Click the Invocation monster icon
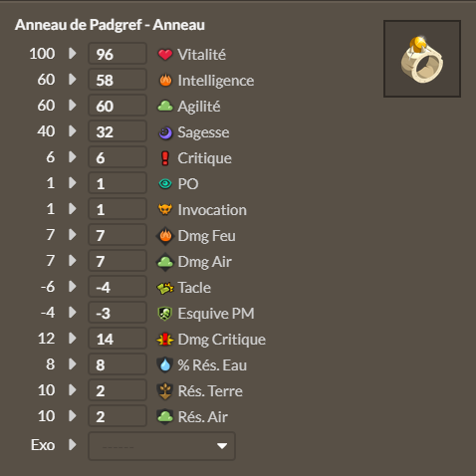 point(165,210)
